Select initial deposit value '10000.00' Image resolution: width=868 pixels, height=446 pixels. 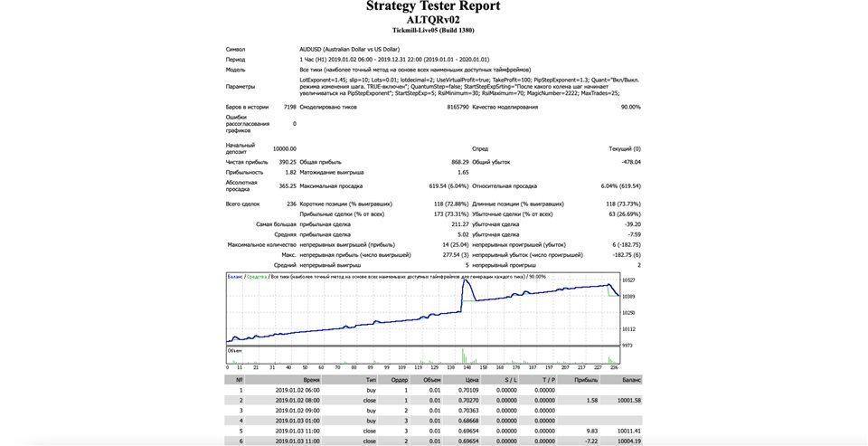coord(285,148)
